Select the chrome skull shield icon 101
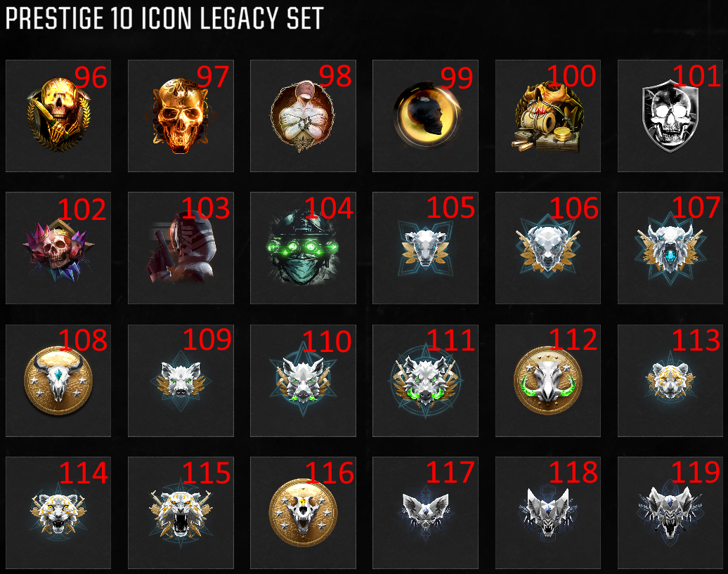The height and width of the screenshot is (574, 728). 670,115
